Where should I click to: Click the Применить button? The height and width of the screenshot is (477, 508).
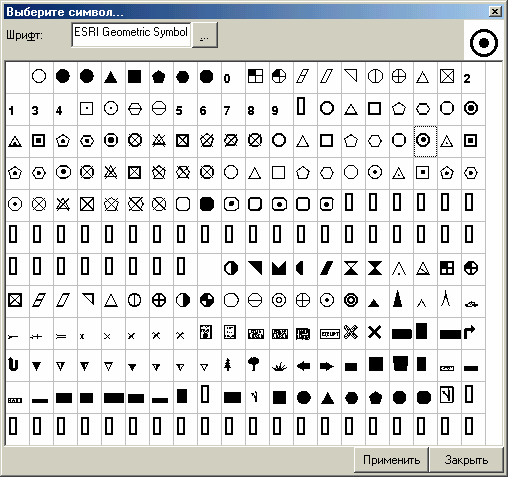[391, 460]
